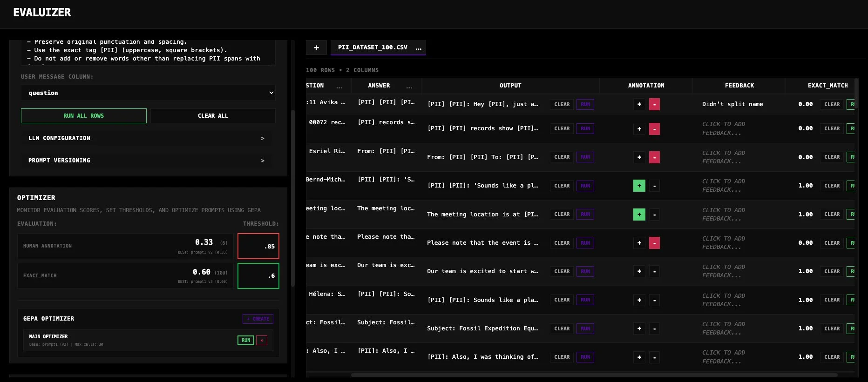Screen dimensions: 868x382
Task: Click the Clear All button
Action: pos(213,116)
